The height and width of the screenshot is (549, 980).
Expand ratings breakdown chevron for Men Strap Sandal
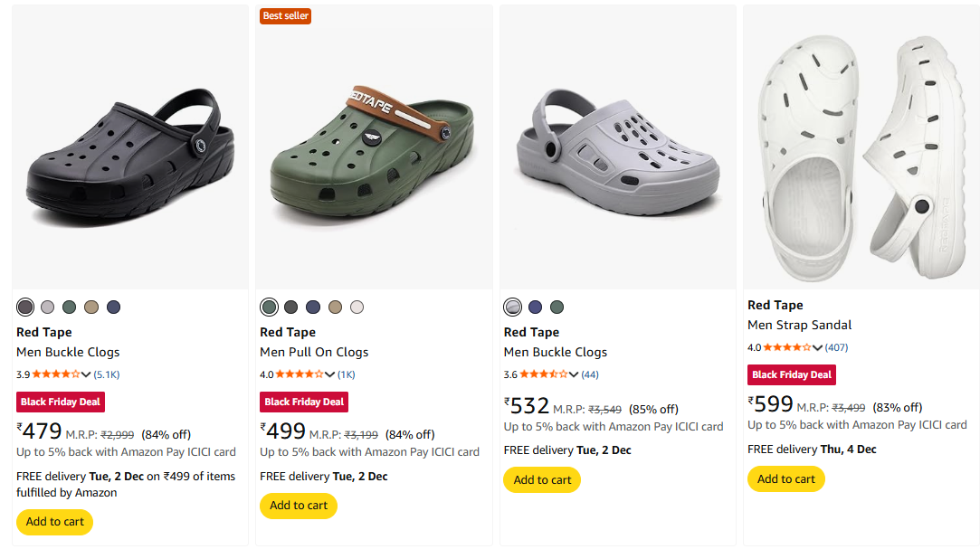tap(818, 347)
